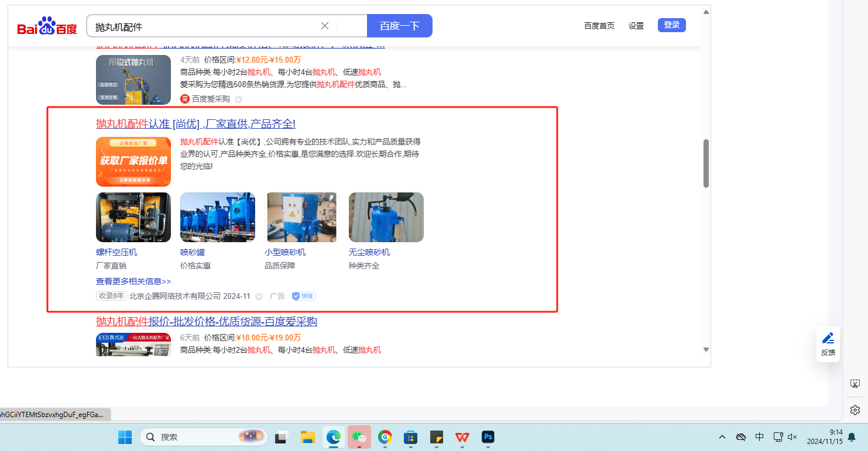Viewport: 868px width, 451px height.
Task: Open the sidebar settings gear icon
Action: 855,409
